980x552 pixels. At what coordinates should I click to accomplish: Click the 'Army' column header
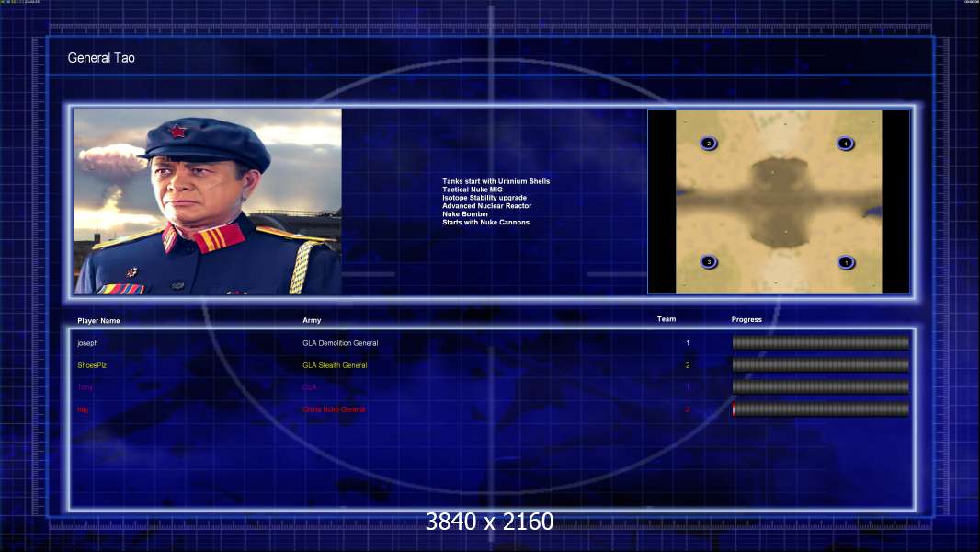[x=312, y=320]
